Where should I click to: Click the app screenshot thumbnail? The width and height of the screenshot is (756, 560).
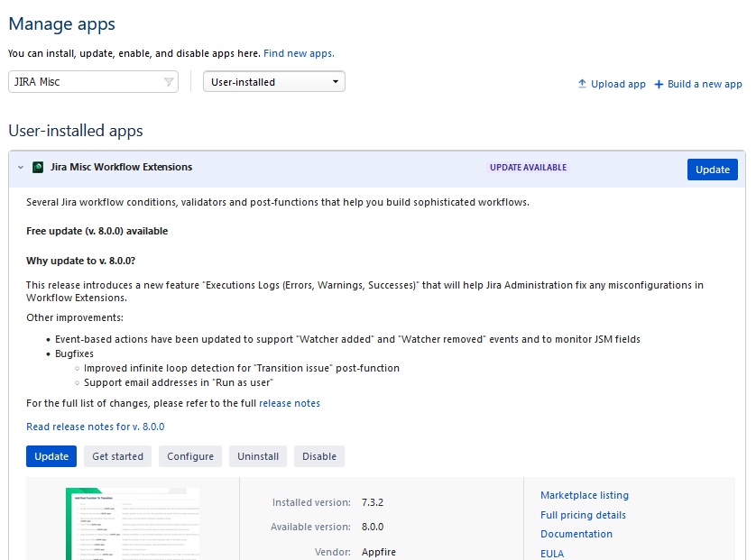[133, 524]
